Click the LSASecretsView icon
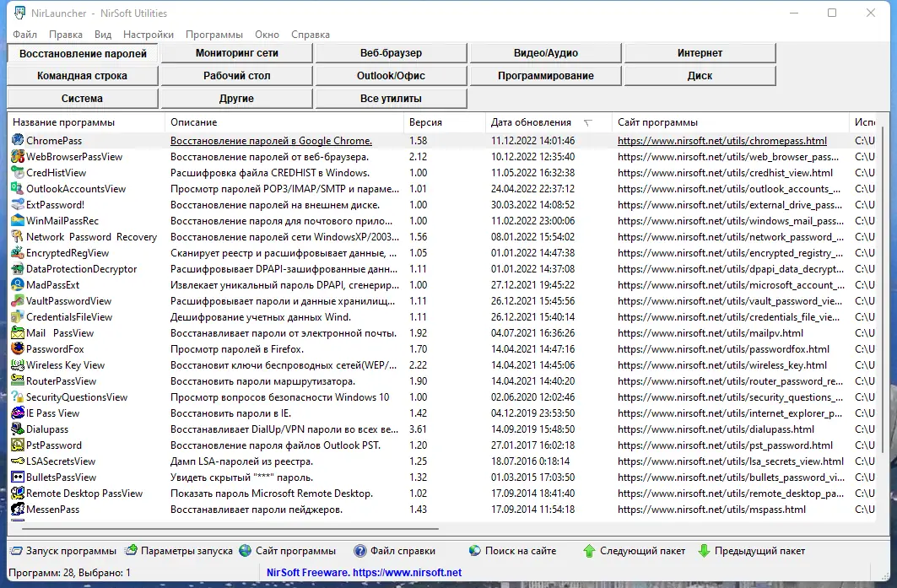This screenshot has height=588, width=897. tap(18, 461)
